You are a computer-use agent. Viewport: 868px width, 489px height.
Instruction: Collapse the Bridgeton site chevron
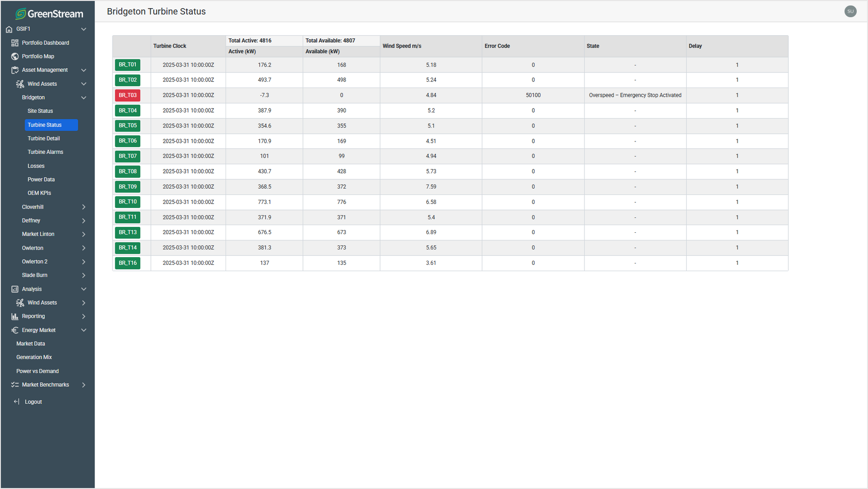[x=84, y=98]
